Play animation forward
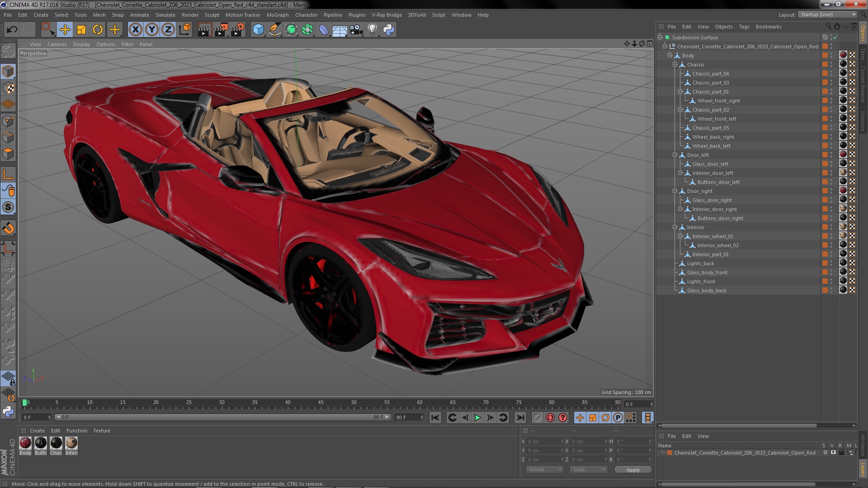868x488 pixels. 477,418
